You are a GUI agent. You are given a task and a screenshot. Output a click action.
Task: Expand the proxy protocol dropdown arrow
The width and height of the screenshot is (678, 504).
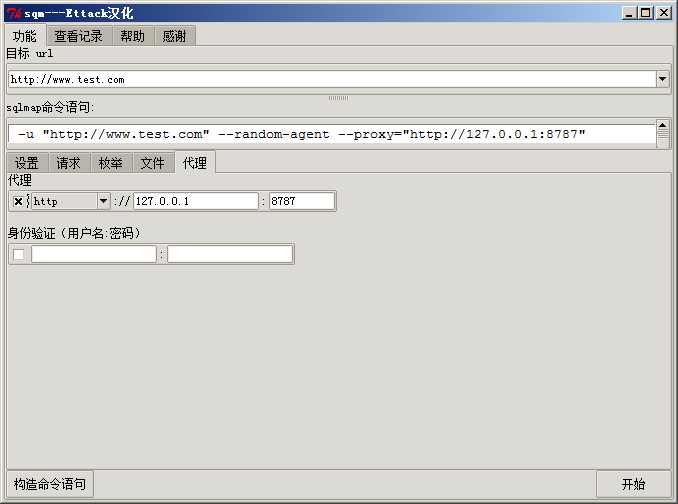coord(103,201)
